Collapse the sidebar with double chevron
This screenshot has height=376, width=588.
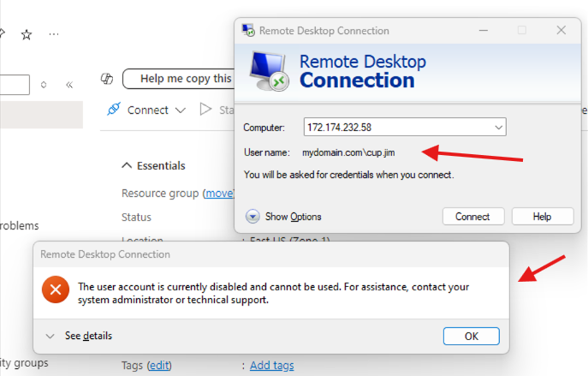pos(69,85)
